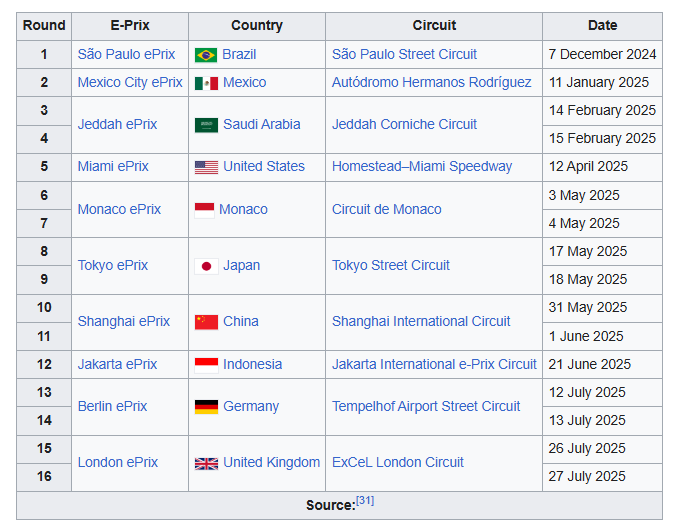Open the Monaco country link
This screenshot has width=682, height=530.
(x=243, y=210)
